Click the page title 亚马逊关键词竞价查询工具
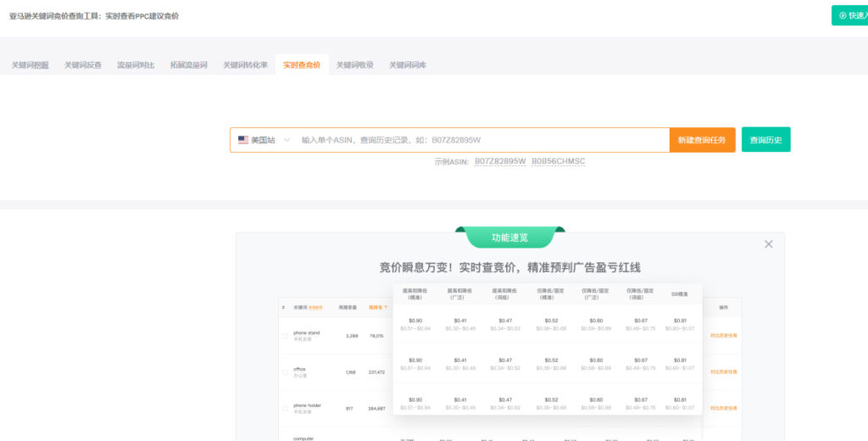Screen dimensions: 868x441 click(94, 16)
